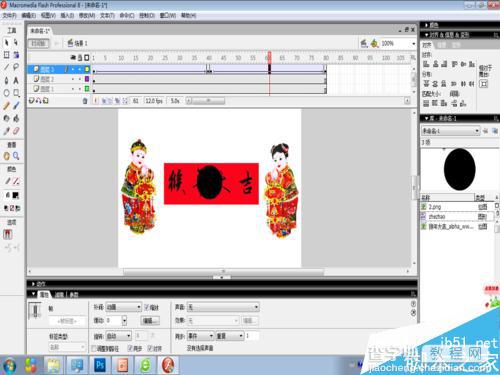The width and height of the screenshot is (500, 375).
Task: Select the Lasso tool
Action: [x=16, y=67]
